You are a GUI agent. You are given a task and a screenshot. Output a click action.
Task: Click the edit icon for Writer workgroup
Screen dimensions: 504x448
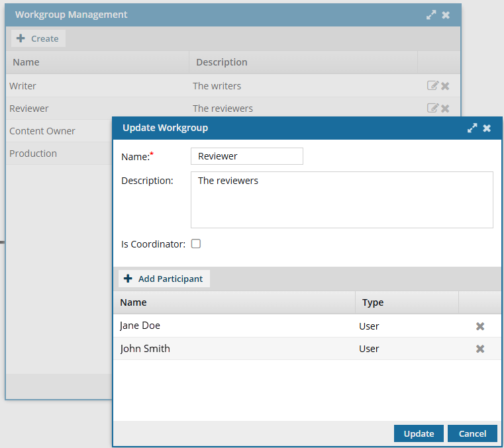tap(432, 85)
